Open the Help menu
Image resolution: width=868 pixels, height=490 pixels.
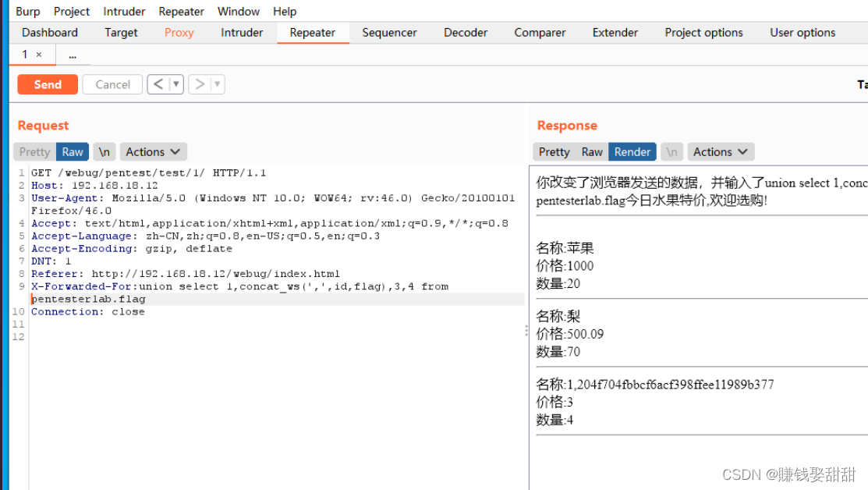pyautogui.click(x=285, y=11)
